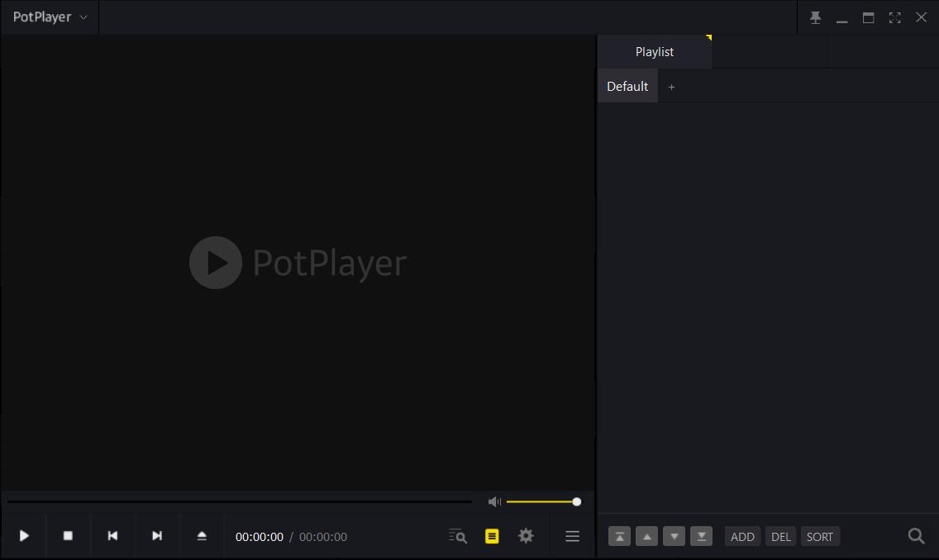Click the elapsed time 00:00:00 display
Screen dimensions: 939x560
259,537
